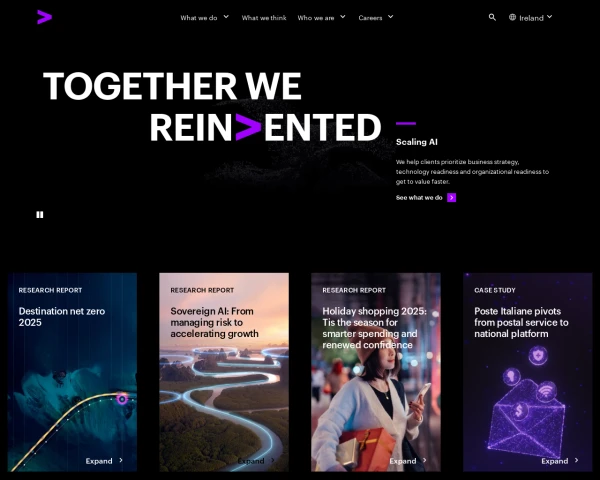Open the search magnifier icon
The height and width of the screenshot is (480, 600).
tap(492, 17)
